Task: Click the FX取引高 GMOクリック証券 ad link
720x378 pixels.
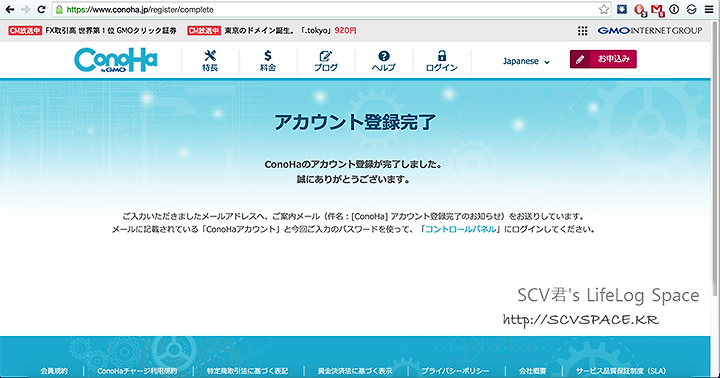Action: click(111, 31)
